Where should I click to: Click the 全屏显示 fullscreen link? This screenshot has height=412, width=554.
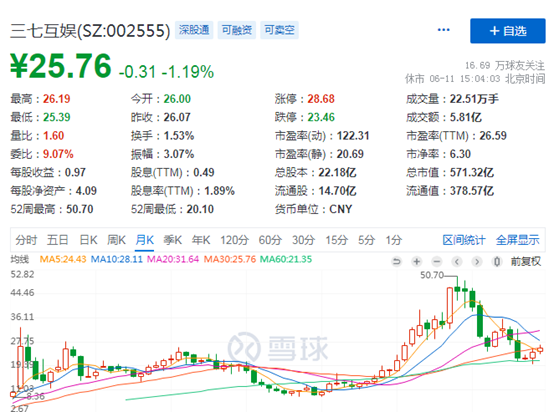click(518, 240)
